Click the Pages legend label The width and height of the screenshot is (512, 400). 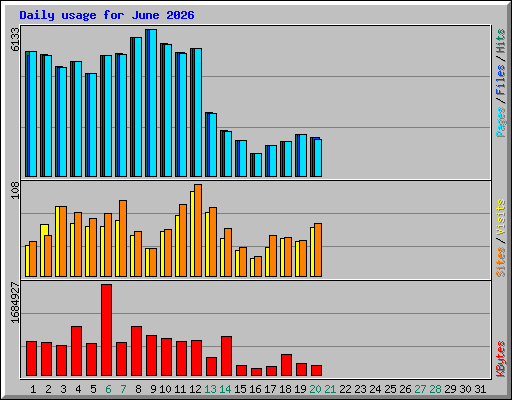coord(500,122)
